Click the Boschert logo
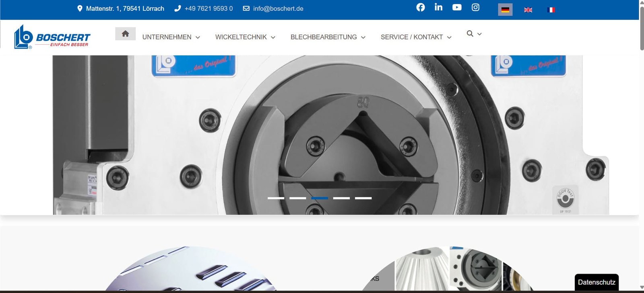Viewport: 644px width, 293px height. [52, 37]
